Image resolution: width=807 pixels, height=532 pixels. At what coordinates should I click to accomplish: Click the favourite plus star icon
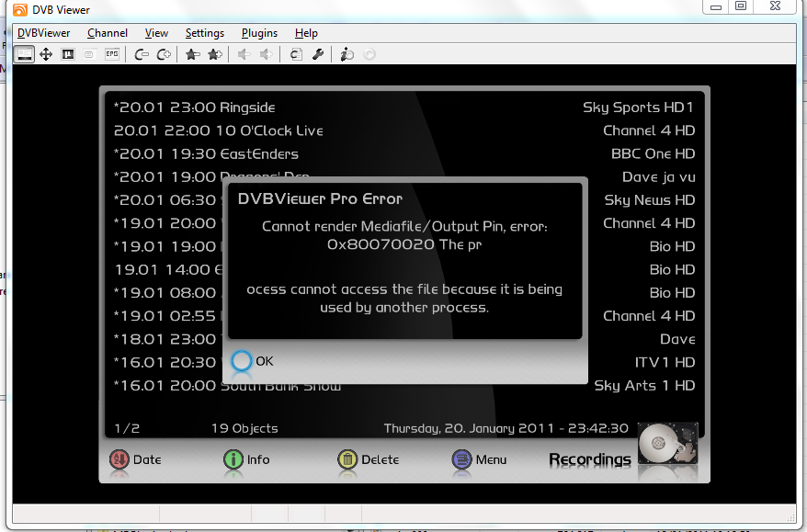tap(214, 54)
